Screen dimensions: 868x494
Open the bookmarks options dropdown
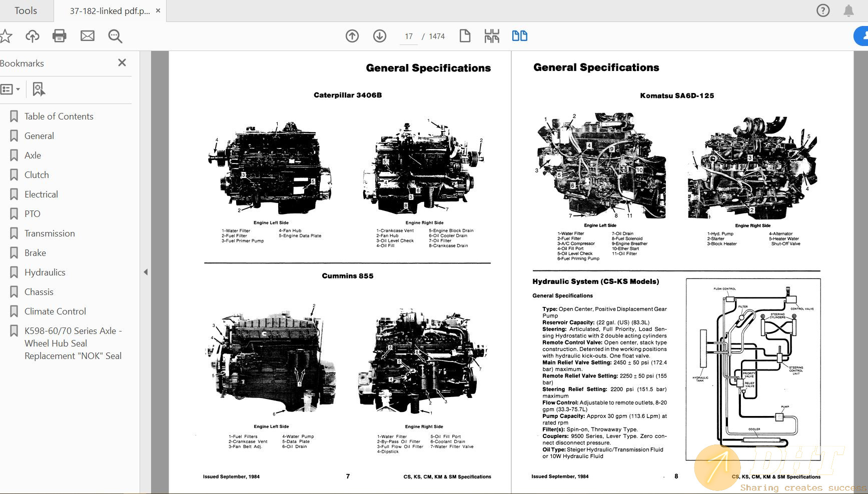[x=10, y=89]
